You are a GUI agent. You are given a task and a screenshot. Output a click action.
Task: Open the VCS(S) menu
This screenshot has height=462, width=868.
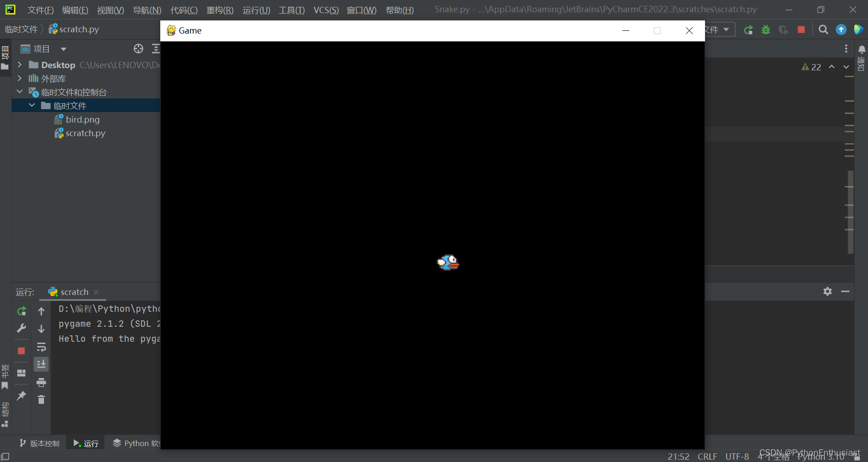(326, 10)
